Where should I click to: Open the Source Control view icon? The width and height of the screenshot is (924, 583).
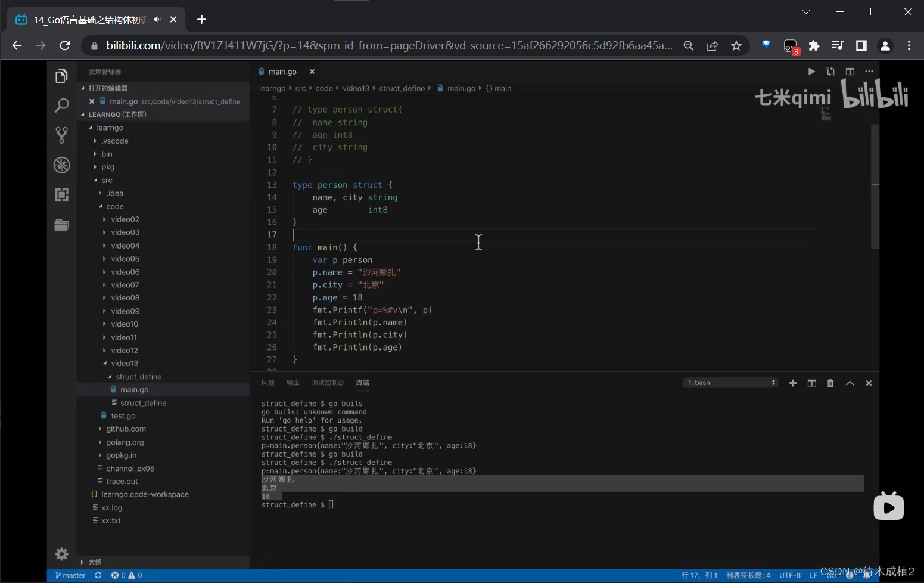(61, 135)
